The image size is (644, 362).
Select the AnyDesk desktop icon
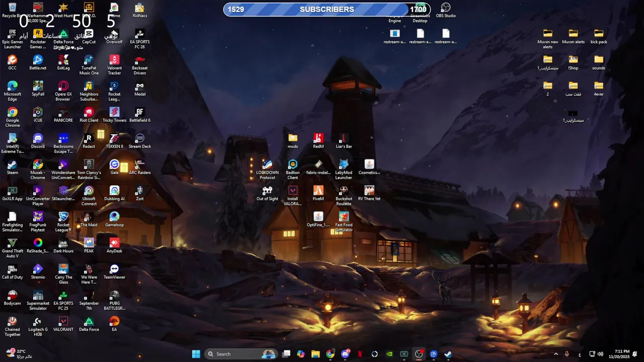(114, 246)
